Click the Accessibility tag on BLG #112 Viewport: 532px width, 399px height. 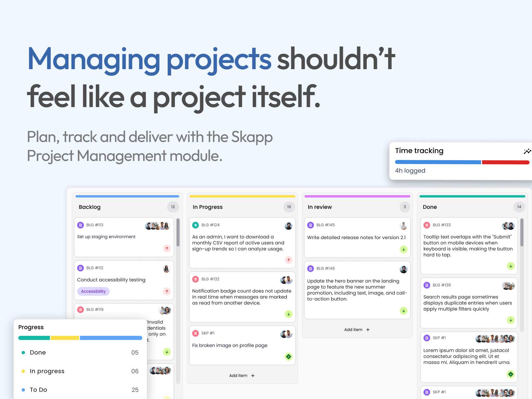93,291
